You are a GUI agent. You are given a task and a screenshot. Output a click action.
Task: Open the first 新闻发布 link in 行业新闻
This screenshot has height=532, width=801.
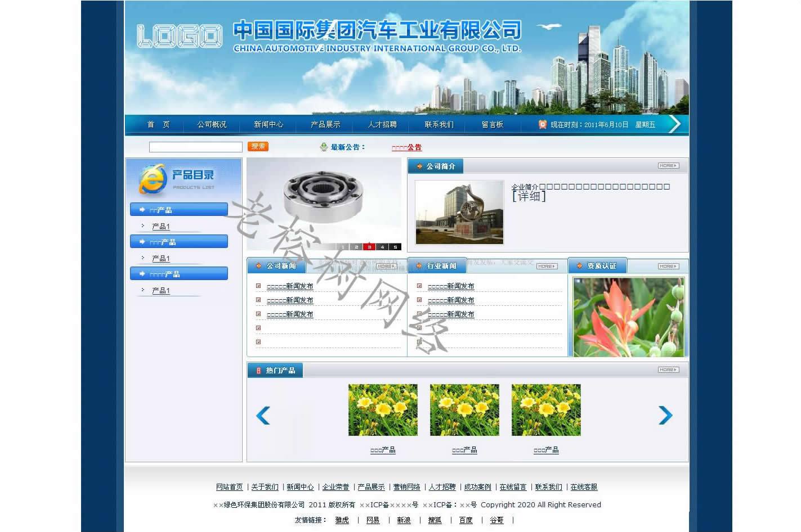pyautogui.click(x=451, y=286)
